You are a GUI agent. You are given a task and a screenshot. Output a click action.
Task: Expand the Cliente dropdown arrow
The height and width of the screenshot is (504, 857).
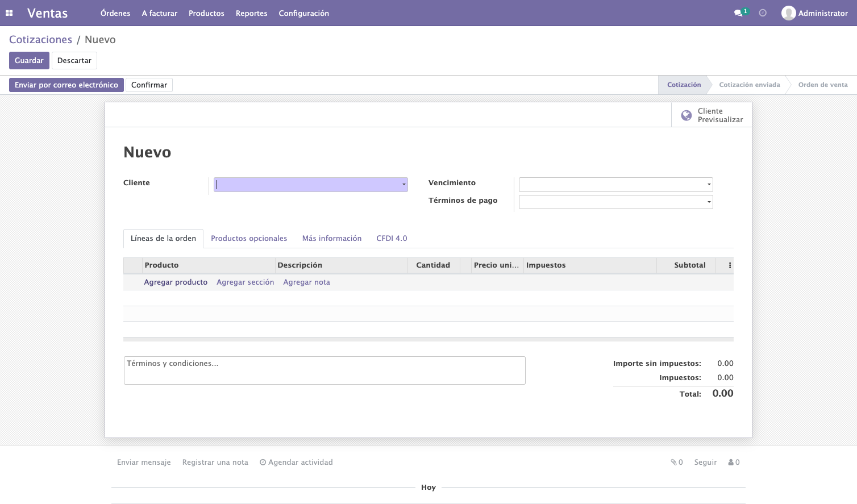click(404, 185)
